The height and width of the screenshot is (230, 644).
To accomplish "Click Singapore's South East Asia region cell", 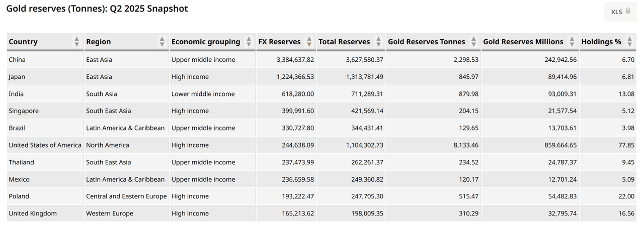I will tap(108, 111).
